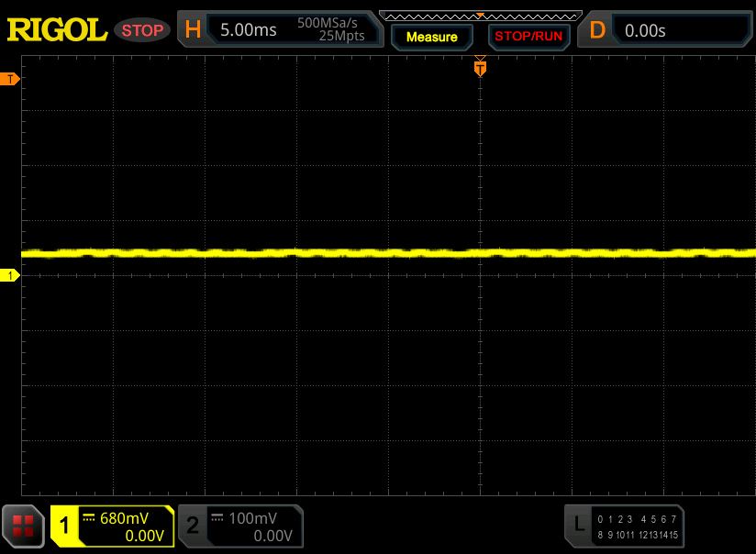Image resolution: width=756 pixels, height=554 pixels.
Task: Click channel 2 100mV scale value
Action: pyautogui.click(x=252, y=518)
